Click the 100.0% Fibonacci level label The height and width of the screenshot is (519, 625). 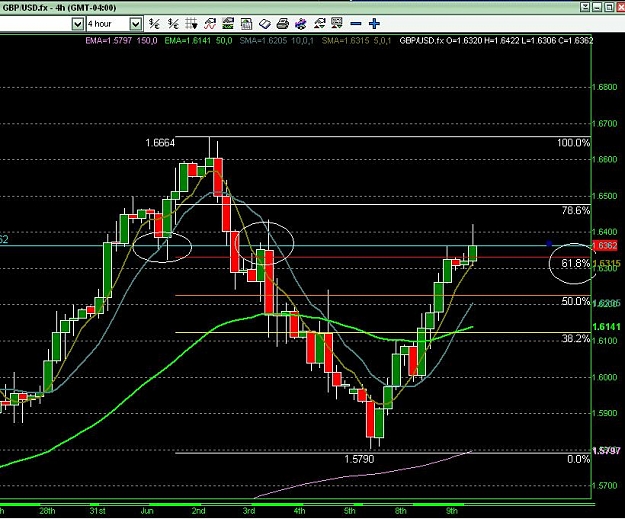[573, 143]
